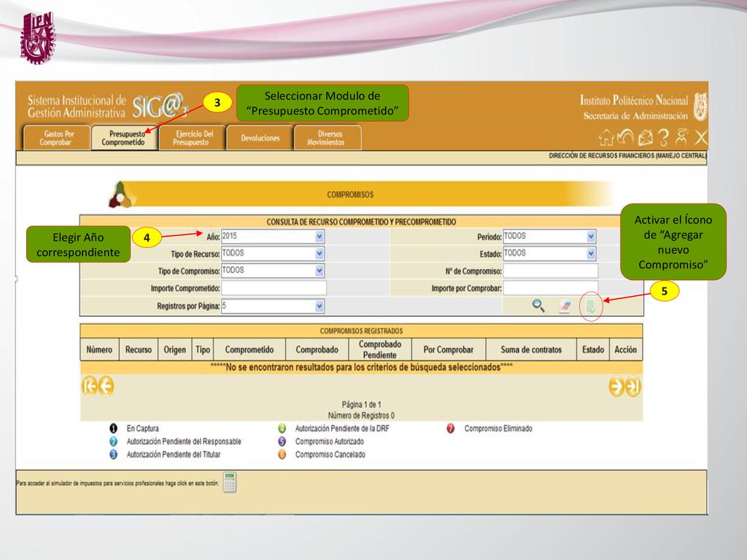Expand the Tipo de Compromiso dropdown
Image resolution: width=747 pixels, height=560 pixels.
[x=273, y=271]
